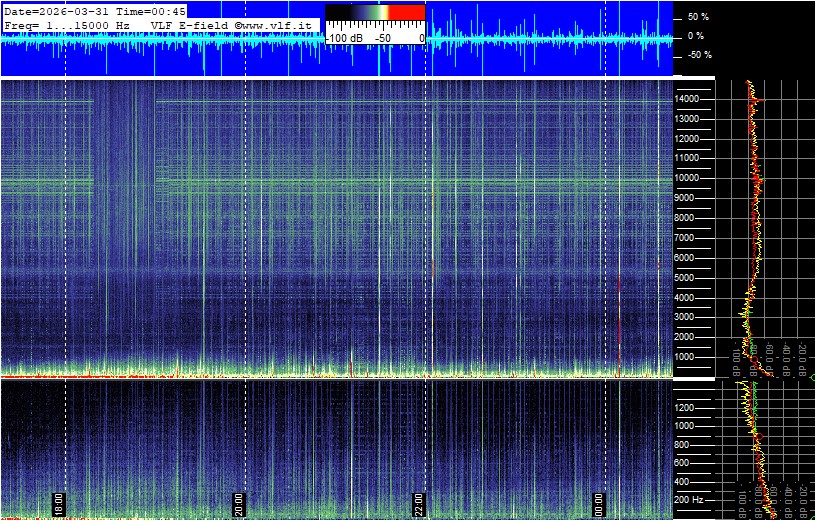Click the -50 % amplitude axis label
The image size is (816, 521).
700,55
